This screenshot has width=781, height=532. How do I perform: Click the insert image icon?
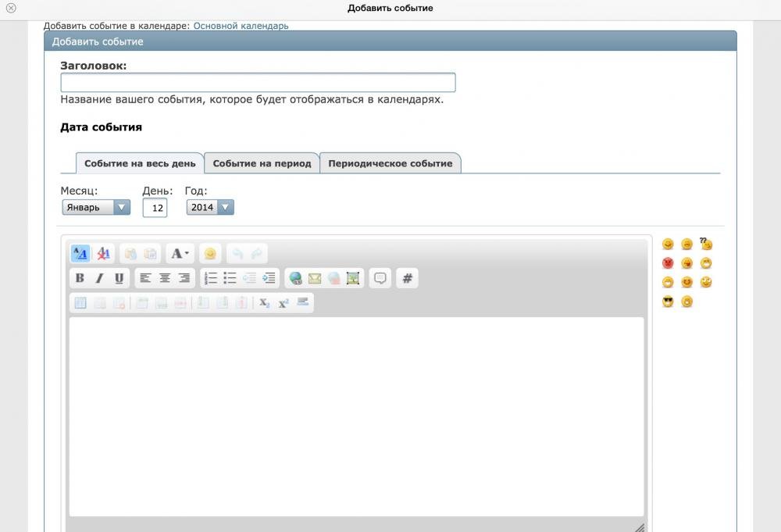(353, 278)
